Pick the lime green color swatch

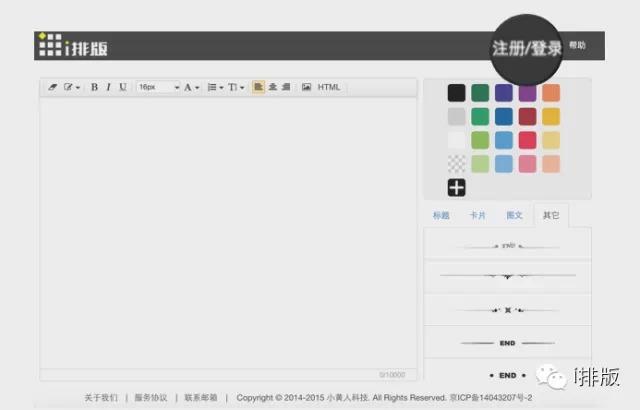pos(480,140)
